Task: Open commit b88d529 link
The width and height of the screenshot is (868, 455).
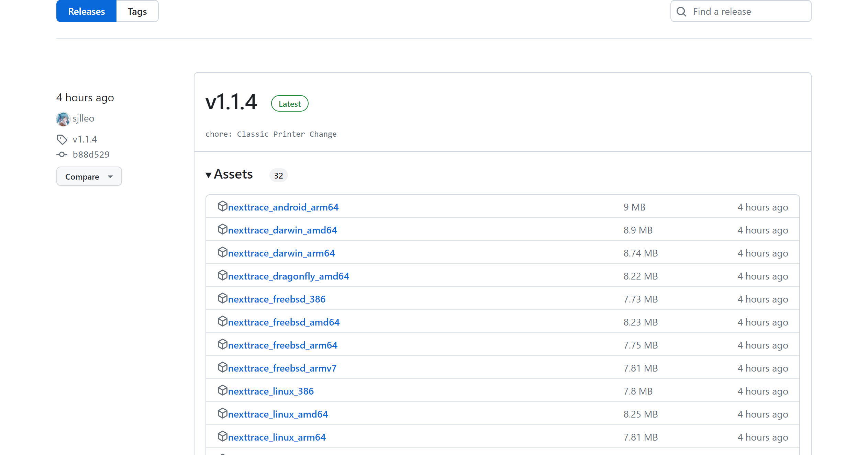Action: click(91, 155)
